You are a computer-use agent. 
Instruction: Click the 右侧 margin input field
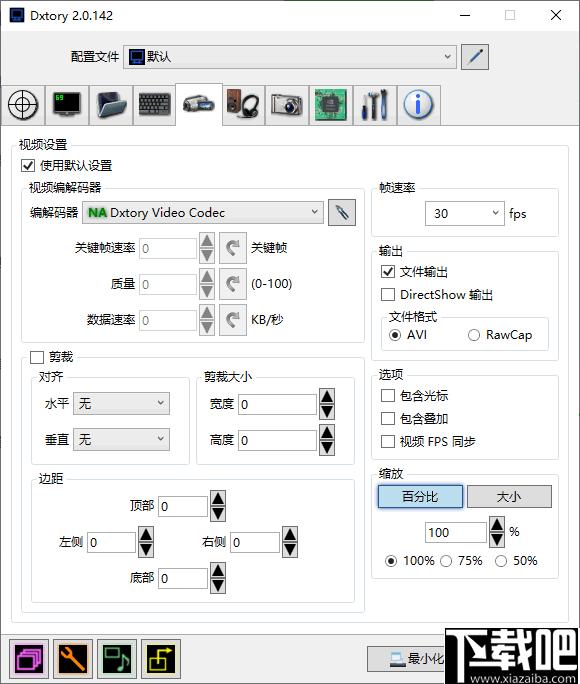coord(255,542)
